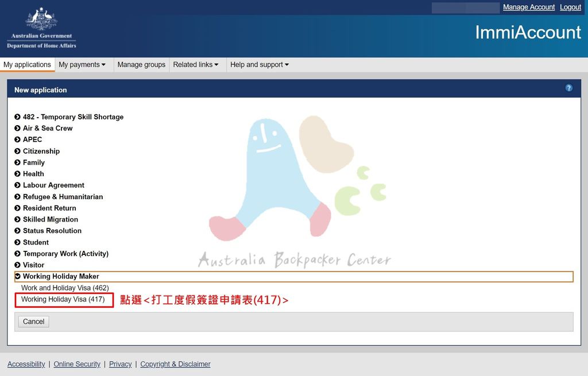Open the help question mark icon
Image resolution: width=588 pixels, height=376 pixels.
[x=569, y=88]
